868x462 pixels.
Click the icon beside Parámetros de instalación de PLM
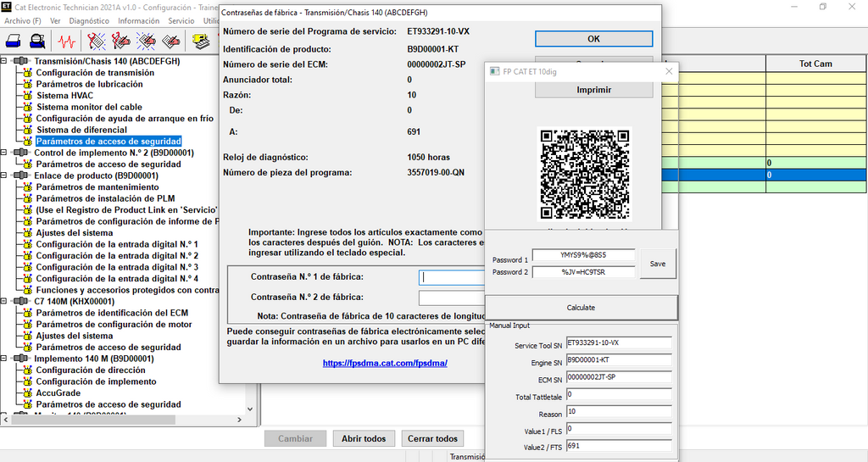pos(28,198)
